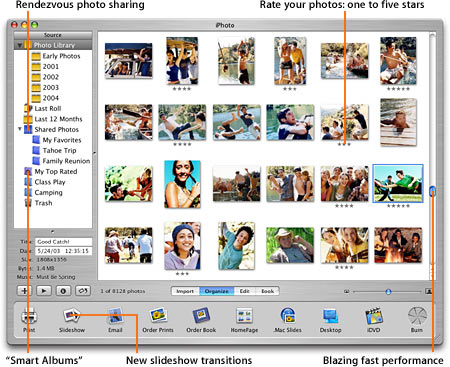Click the Source list column header

(53, 35)
